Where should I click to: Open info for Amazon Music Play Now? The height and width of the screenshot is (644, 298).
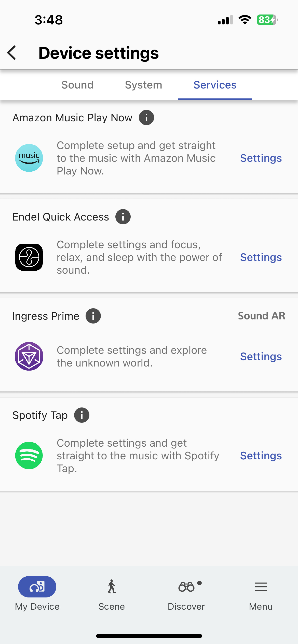pyautogui.click(x=146, y=118)
